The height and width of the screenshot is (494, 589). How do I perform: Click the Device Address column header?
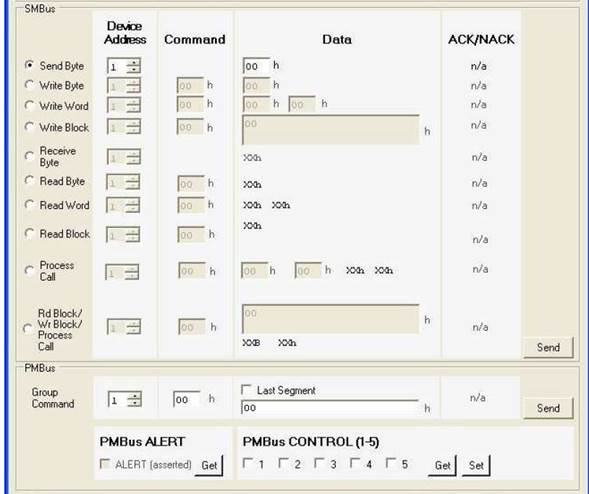pyautogui.click(x=125, y=33)
